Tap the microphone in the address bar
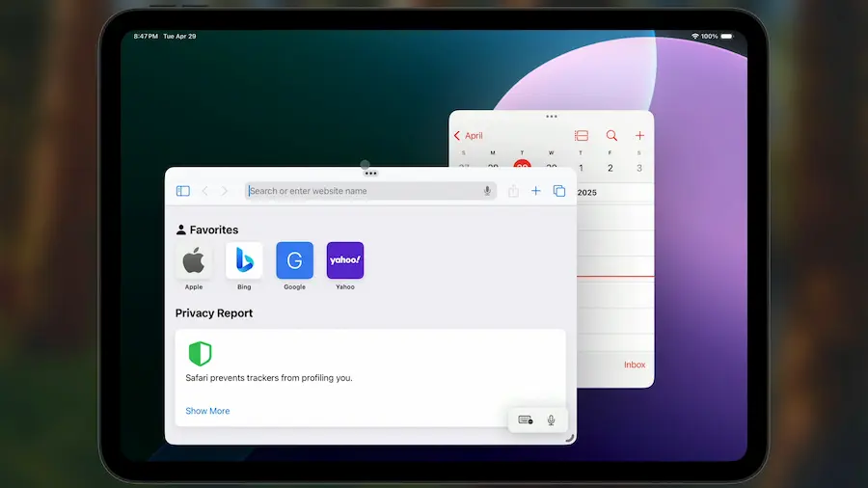The width and height of the screenshot is (868, 488). pos(488,191)
